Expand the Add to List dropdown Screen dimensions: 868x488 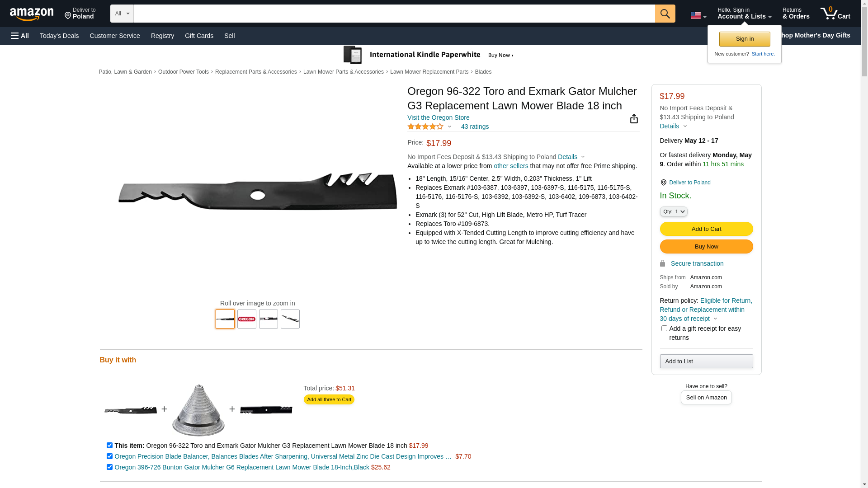pyautogui.click(x=706, y=361)
